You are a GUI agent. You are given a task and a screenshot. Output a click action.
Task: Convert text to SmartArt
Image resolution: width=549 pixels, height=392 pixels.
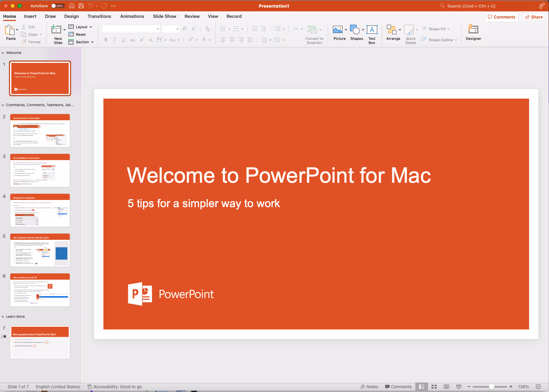tap(314, 35)
